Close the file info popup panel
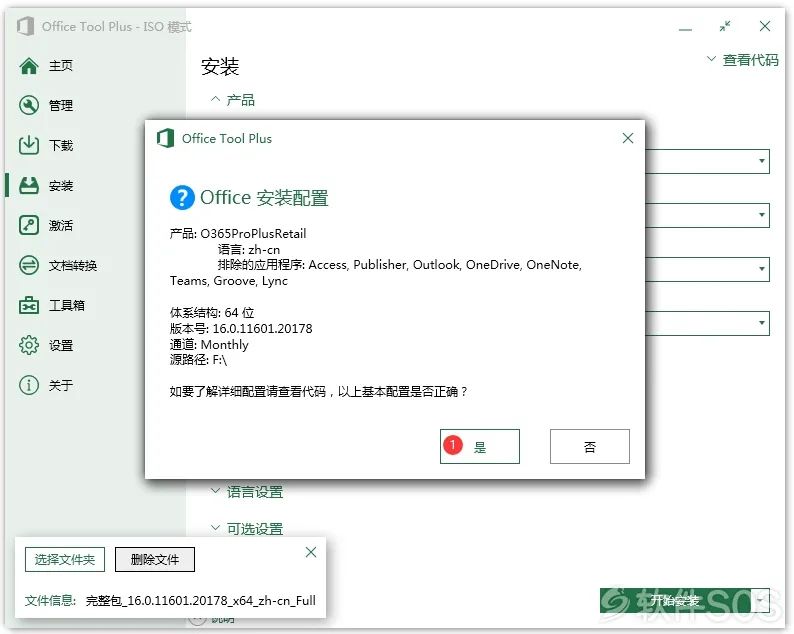This screenshot has height=634, width=794. (x=311, y=552)
